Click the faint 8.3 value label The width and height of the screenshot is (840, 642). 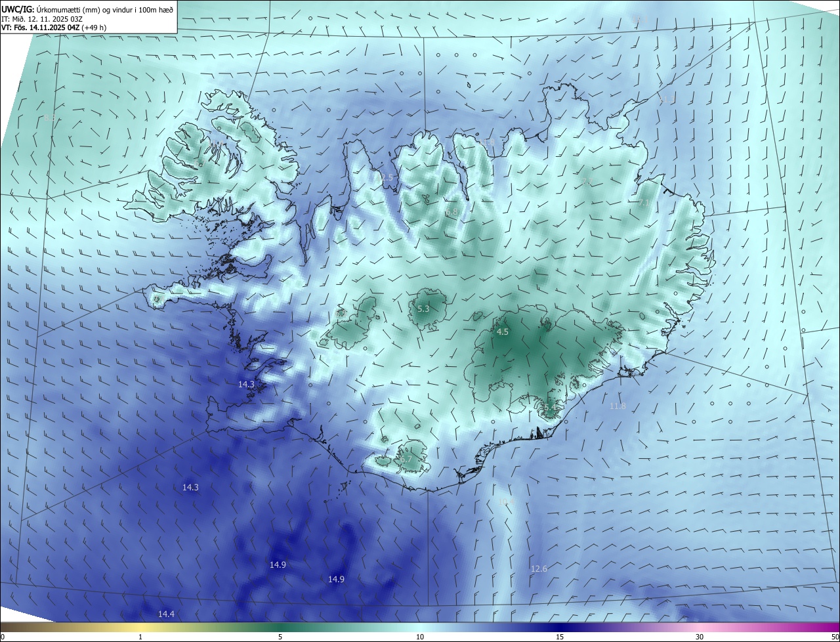point(51,118)
